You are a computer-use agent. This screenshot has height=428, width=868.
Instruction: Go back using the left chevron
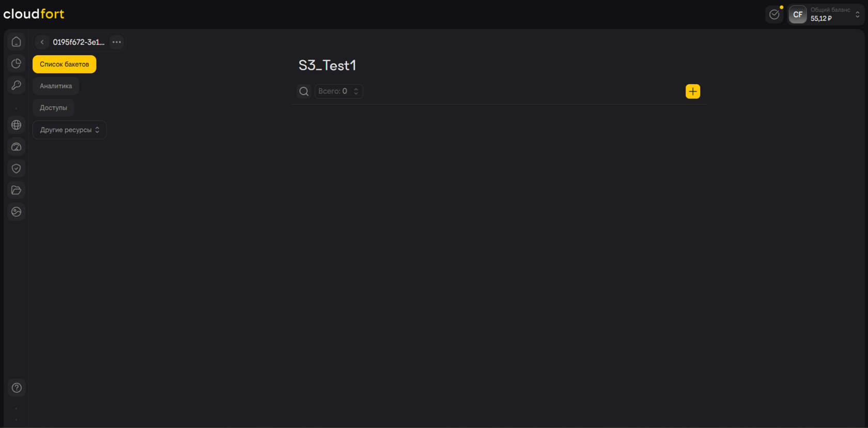coord(42,42)
